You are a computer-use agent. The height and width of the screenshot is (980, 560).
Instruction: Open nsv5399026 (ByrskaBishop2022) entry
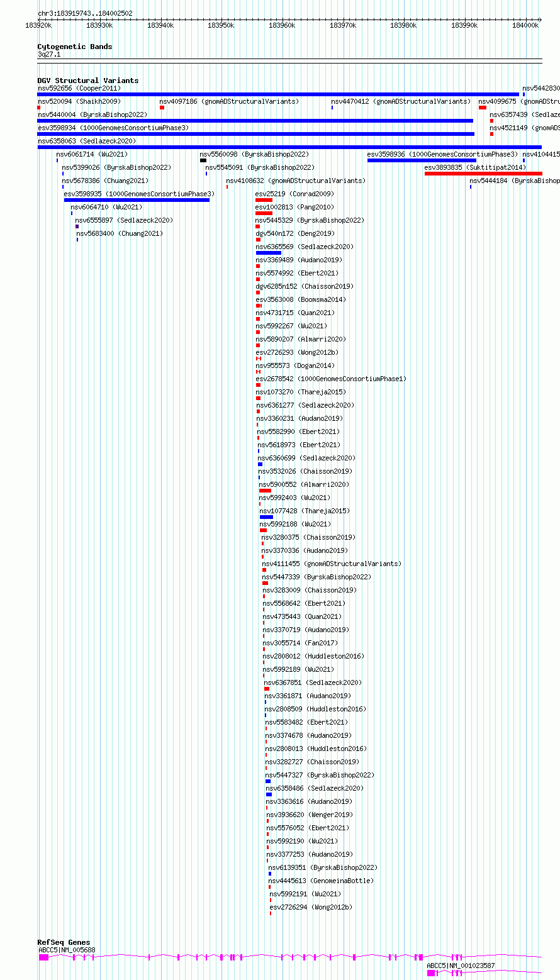116,167
